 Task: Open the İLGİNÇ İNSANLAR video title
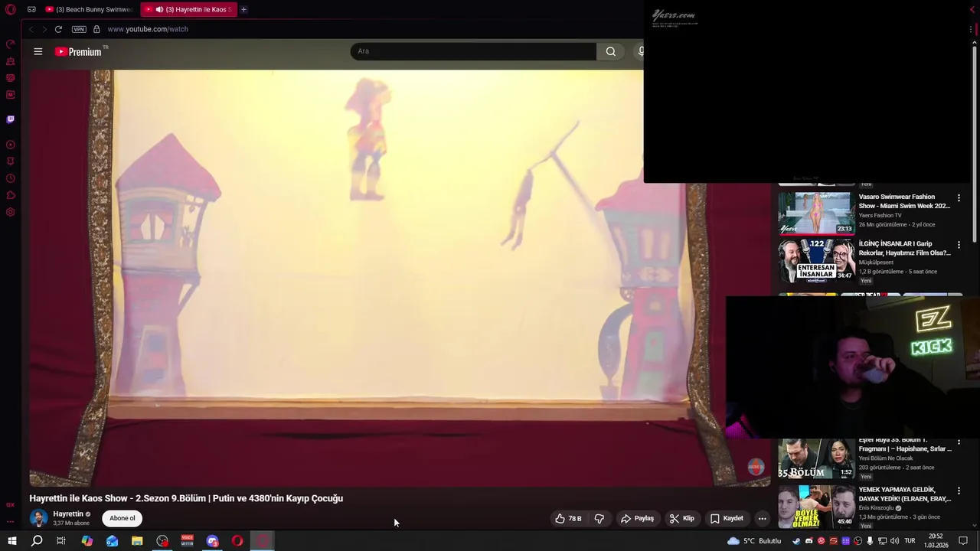point(904,248)
